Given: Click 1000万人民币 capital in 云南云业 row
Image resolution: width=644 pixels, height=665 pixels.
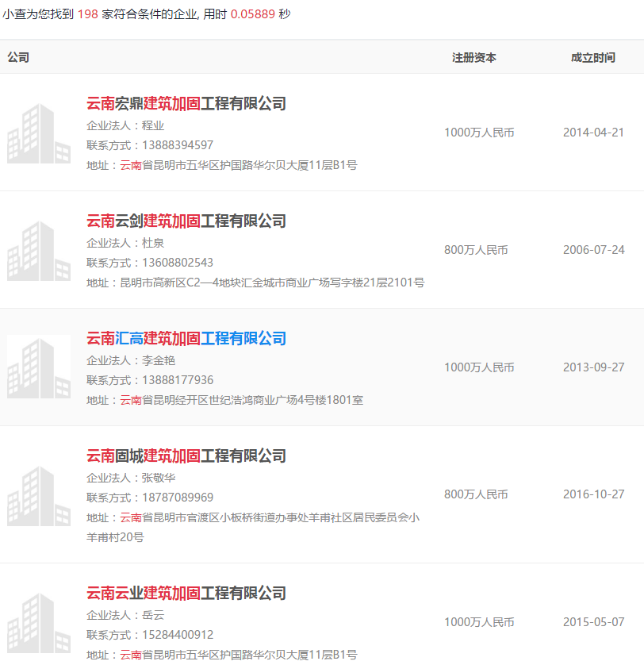Looking at the screenshot, I should coord(479,622).
